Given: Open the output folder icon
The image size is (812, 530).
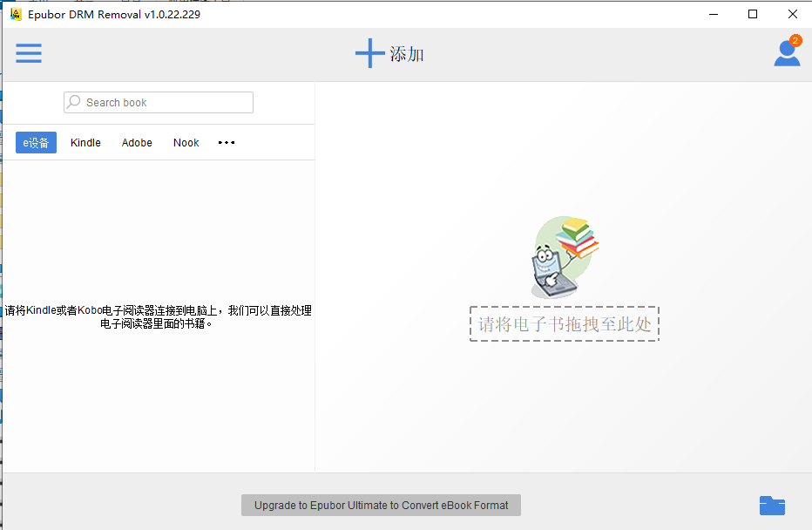Looking at the screenshot, I should pos(772,505).
